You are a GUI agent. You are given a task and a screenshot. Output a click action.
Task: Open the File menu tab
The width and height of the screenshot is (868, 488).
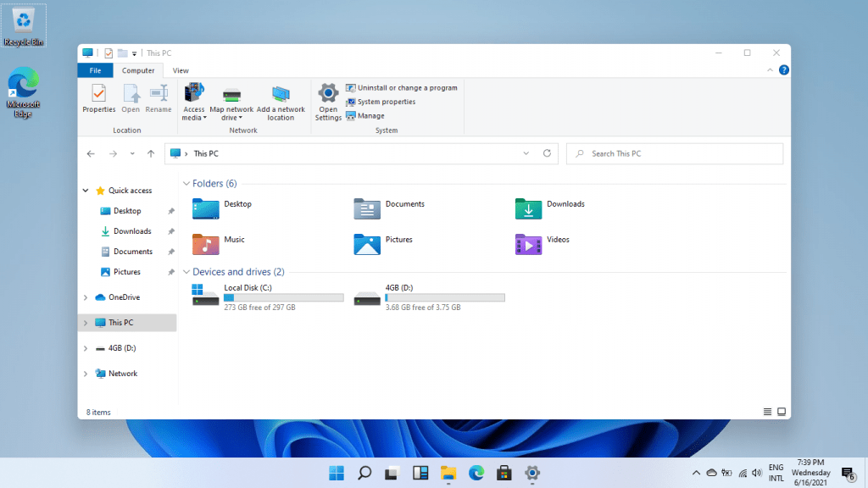pos(95,70)
